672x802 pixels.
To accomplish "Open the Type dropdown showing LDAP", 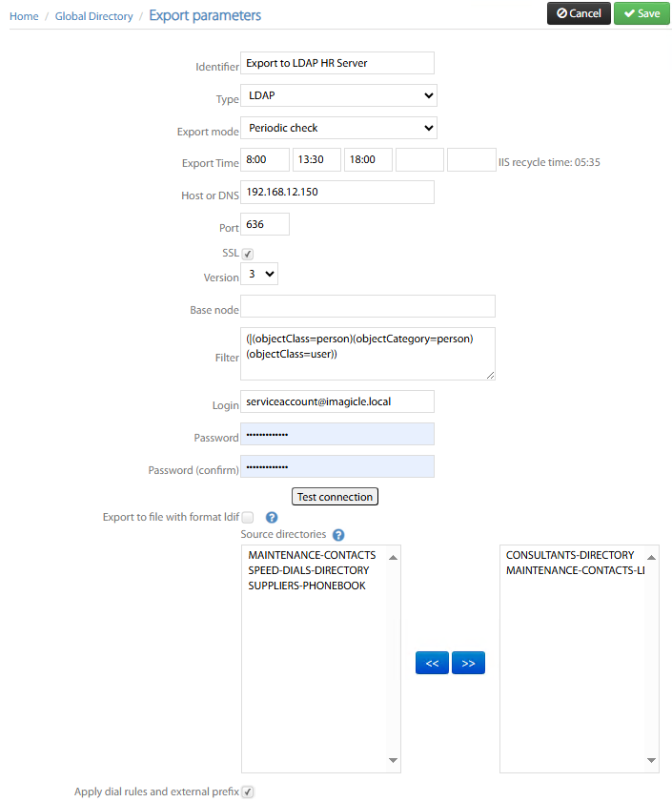I will tap(338, 95).
